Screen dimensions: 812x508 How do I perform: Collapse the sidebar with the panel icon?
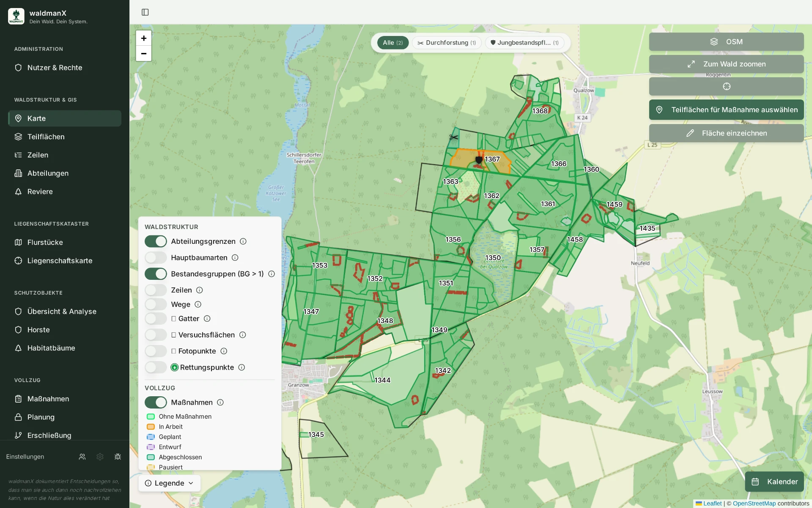point(145,12)
